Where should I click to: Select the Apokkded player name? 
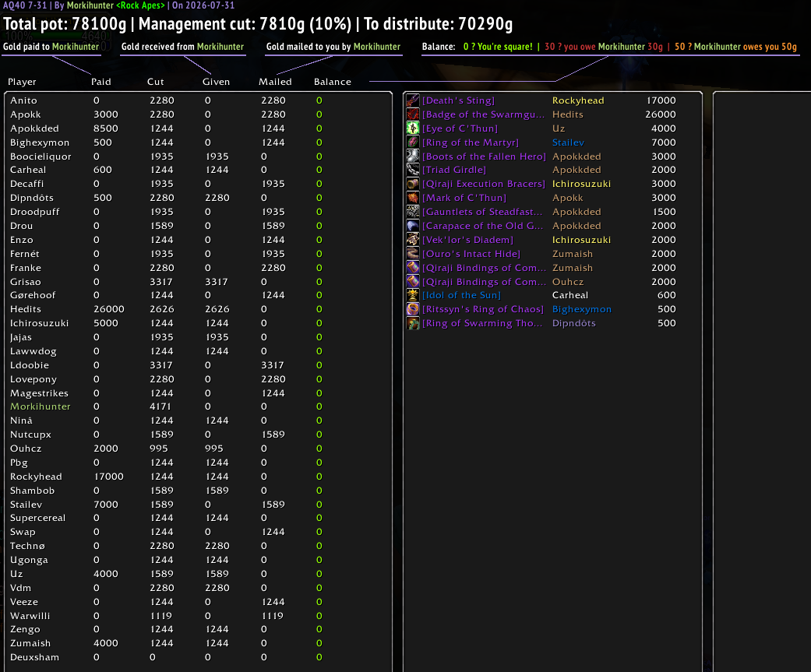click(x=34, y=128)
